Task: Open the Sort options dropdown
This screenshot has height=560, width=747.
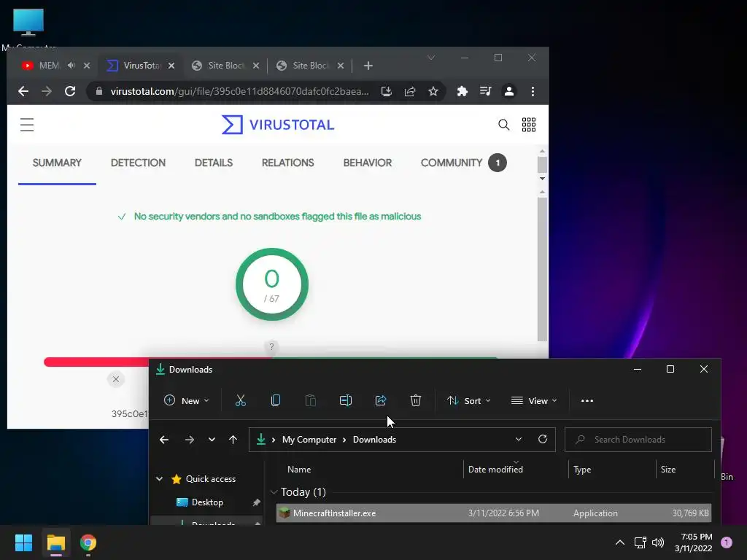Action: [x=469, y=400]
